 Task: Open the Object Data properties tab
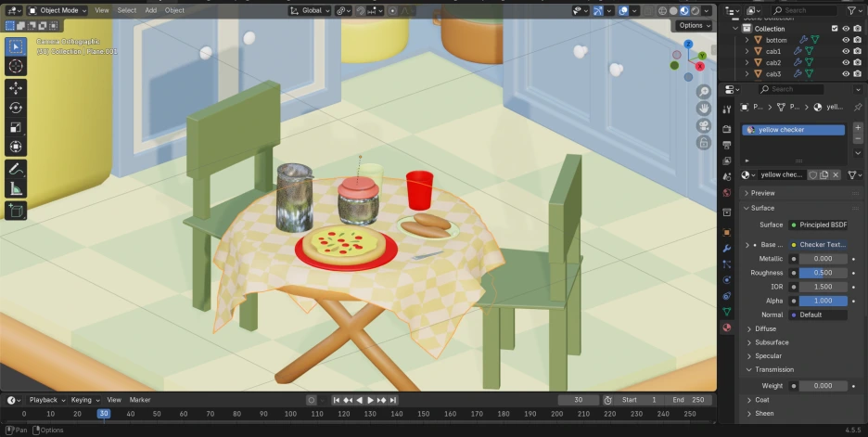727,312
